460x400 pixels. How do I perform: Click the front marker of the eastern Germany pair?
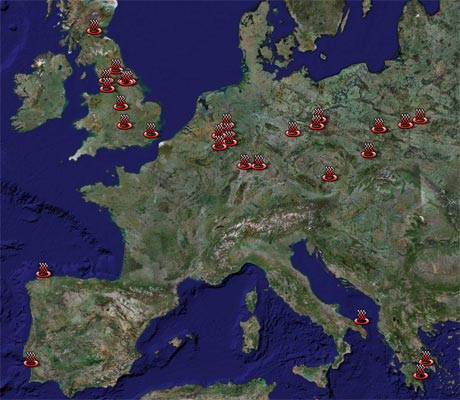click(x=316, y=122)
